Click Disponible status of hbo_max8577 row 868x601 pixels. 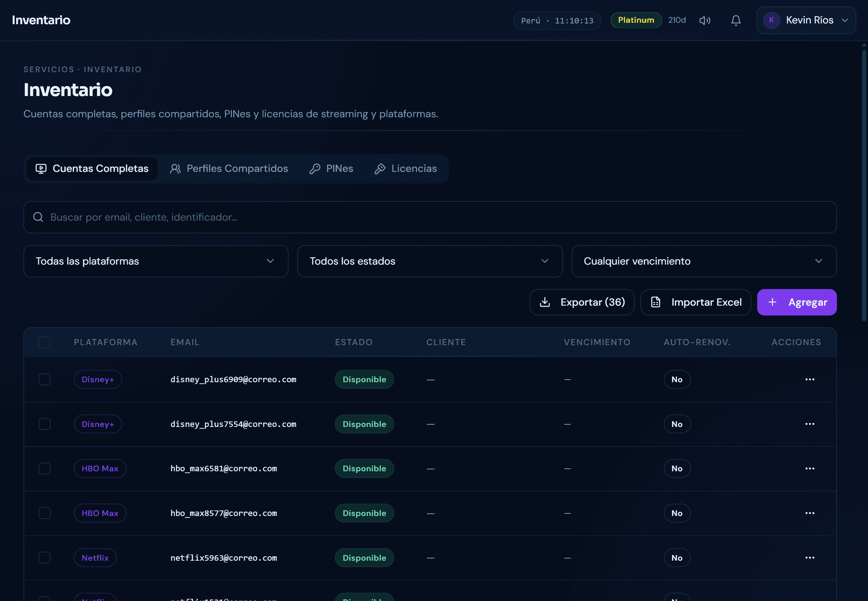(364, 513)
